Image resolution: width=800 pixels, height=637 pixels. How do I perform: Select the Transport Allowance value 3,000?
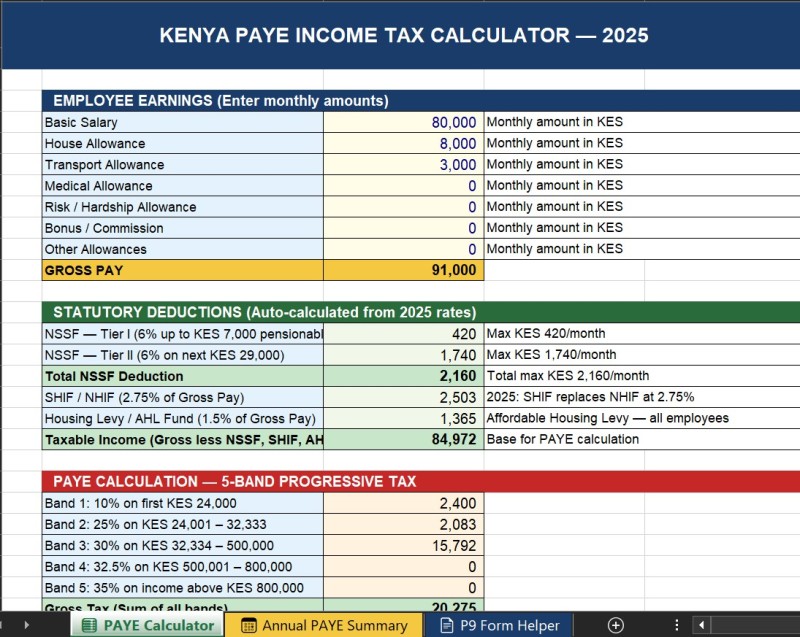tap(404, 164)
